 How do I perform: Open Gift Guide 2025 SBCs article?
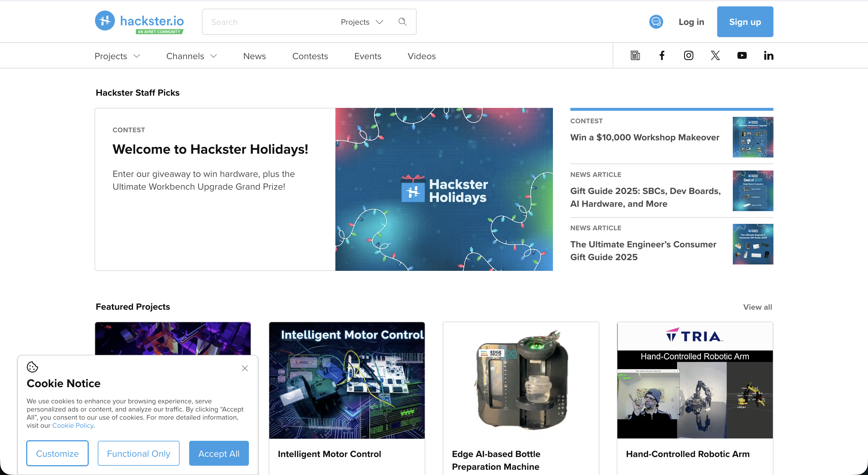645,197
